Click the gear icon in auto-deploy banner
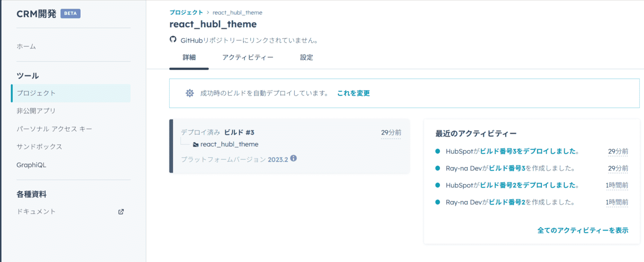The image size is (644, 262). pos(190,93)
